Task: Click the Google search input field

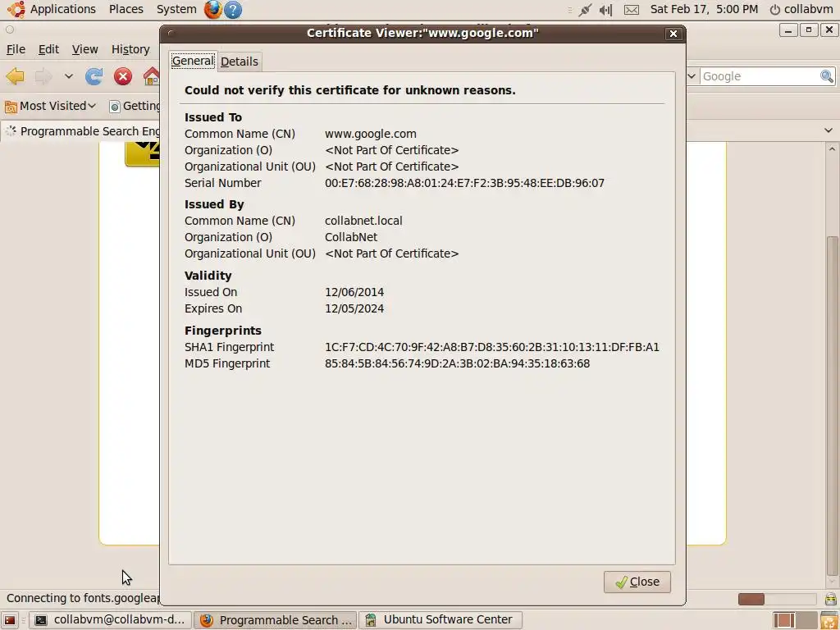Action: tap(760, 76)
